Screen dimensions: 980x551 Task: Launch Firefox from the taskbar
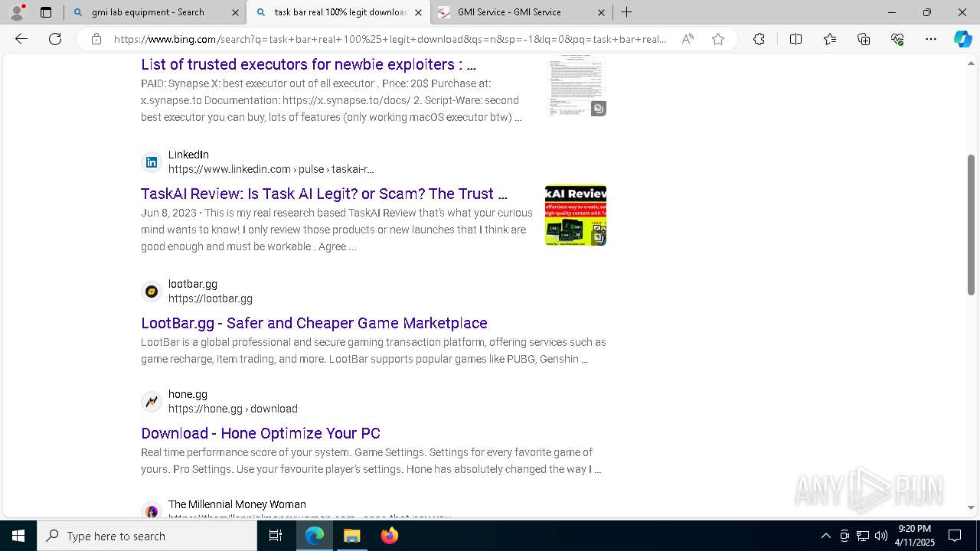(389, 536)
